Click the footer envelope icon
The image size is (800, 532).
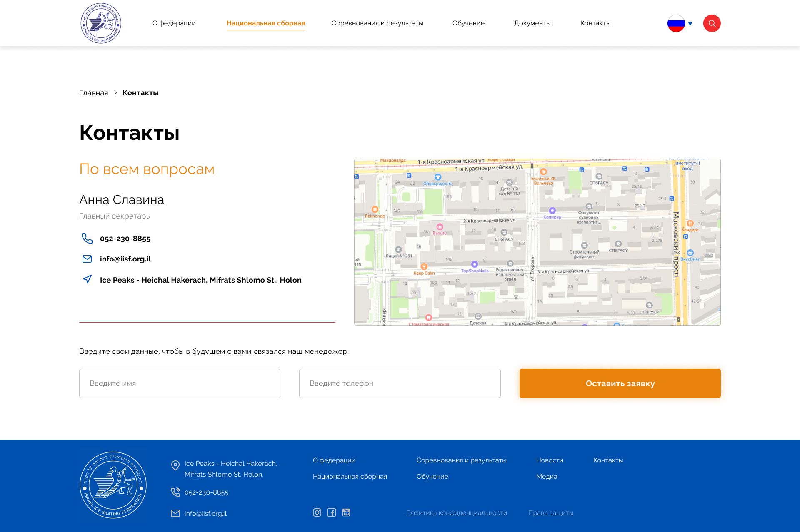[x=175, y=513]
